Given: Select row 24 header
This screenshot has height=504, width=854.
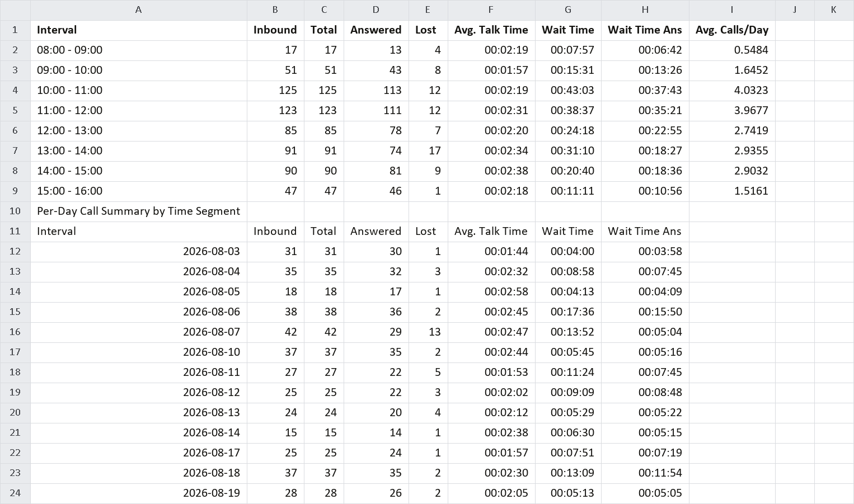Looking at the screenshot, I should pos(15,493).
